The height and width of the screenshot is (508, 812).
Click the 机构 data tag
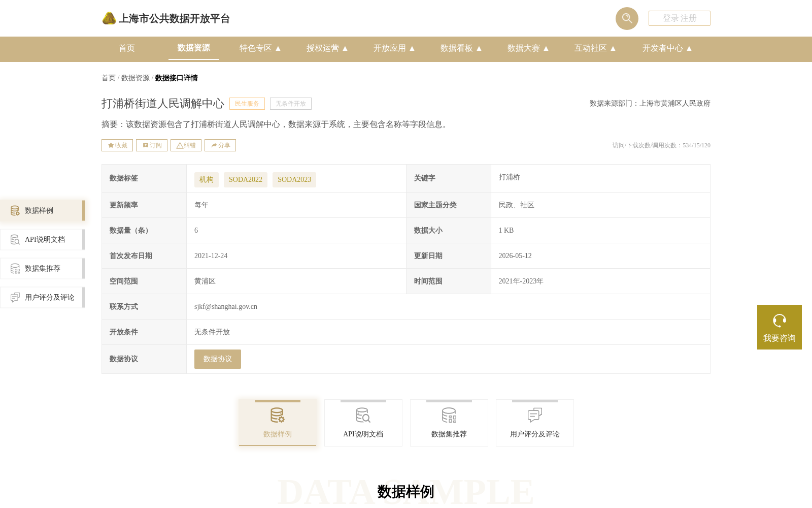point(207,180)
